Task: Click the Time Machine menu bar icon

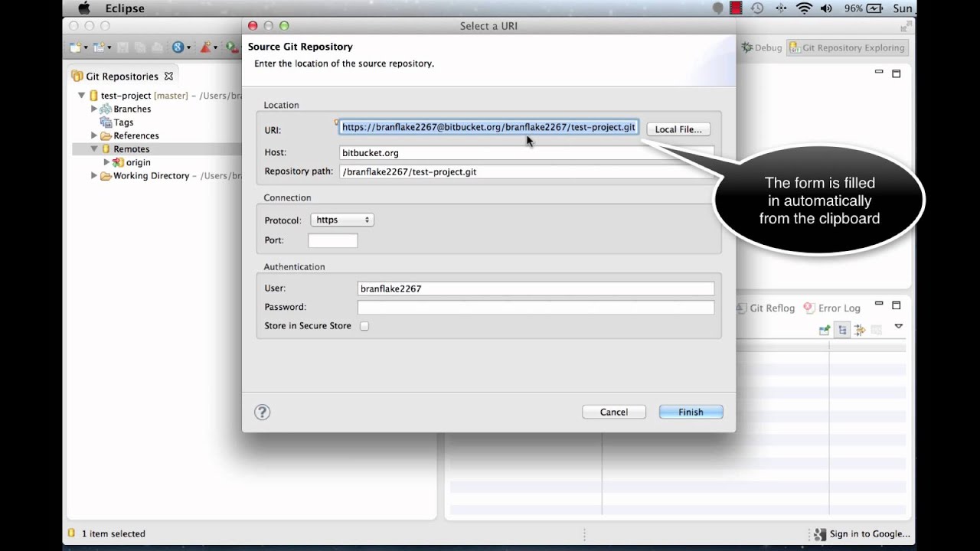Action: click(x=757, y=8)
